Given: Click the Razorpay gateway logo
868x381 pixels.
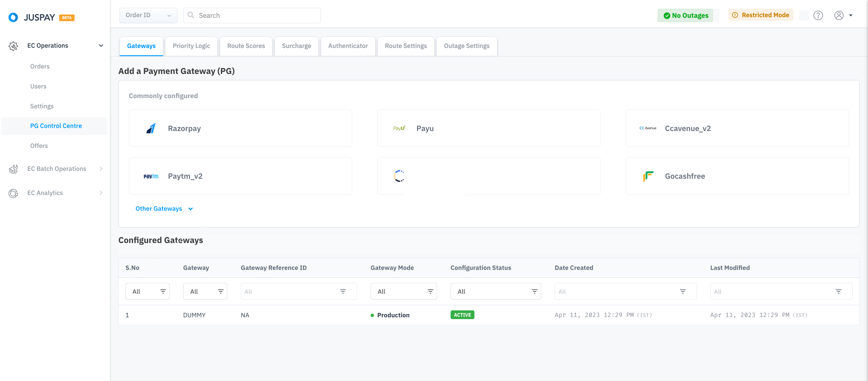Looking at the screenshot, I should [x=151, y=129].
